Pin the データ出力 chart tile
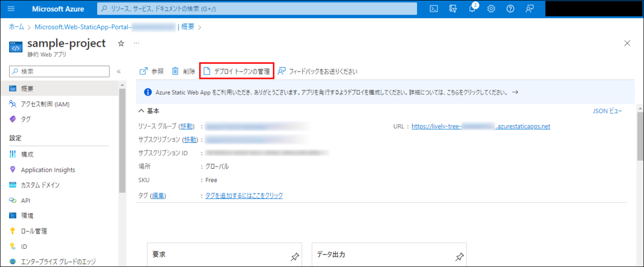 [459, 256]
